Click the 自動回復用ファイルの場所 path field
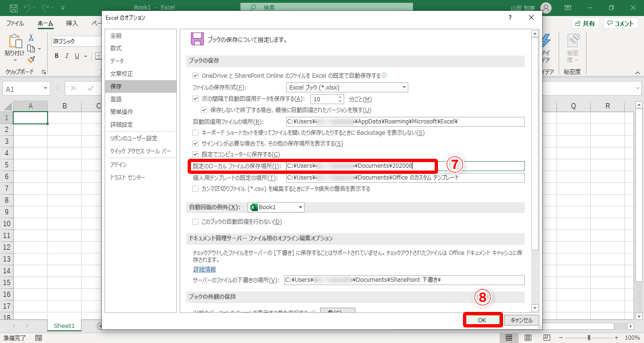 point(405,122)
